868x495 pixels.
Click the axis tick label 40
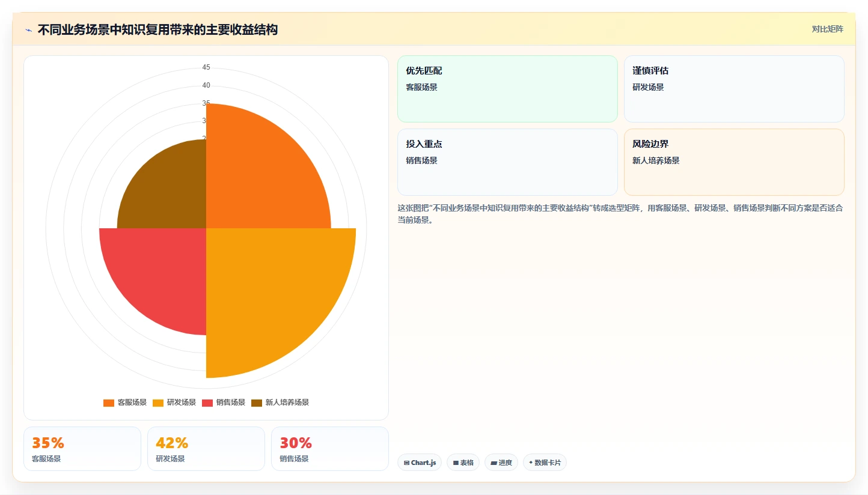(x=206, y=85)
